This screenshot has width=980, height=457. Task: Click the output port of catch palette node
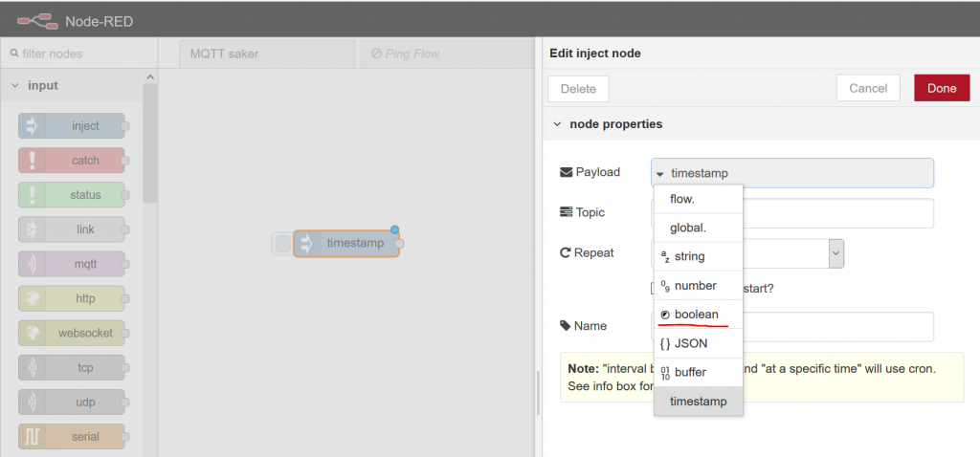click(x=125, y=161)
